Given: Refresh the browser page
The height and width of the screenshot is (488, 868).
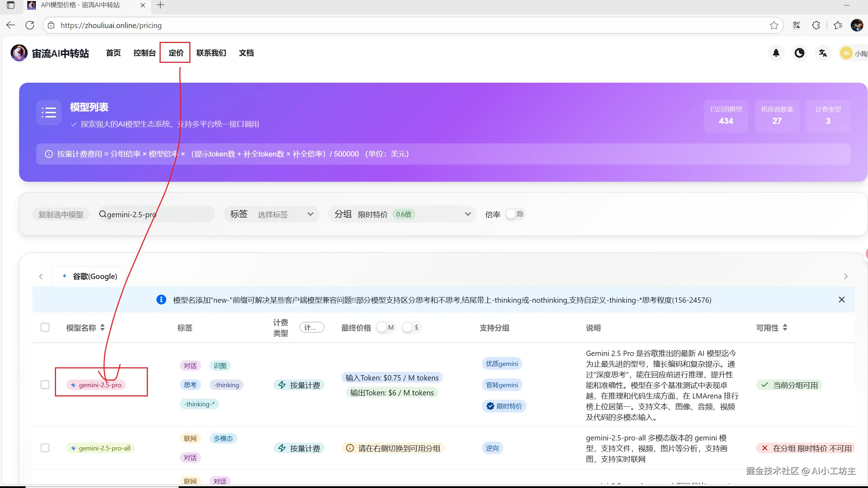Looking at the screenshot, I should (x=30, y=25).
